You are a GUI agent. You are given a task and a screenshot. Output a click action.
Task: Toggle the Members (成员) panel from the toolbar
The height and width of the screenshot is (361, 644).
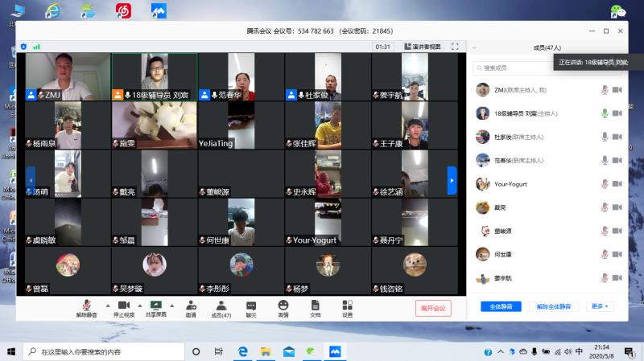click(221, 306)
